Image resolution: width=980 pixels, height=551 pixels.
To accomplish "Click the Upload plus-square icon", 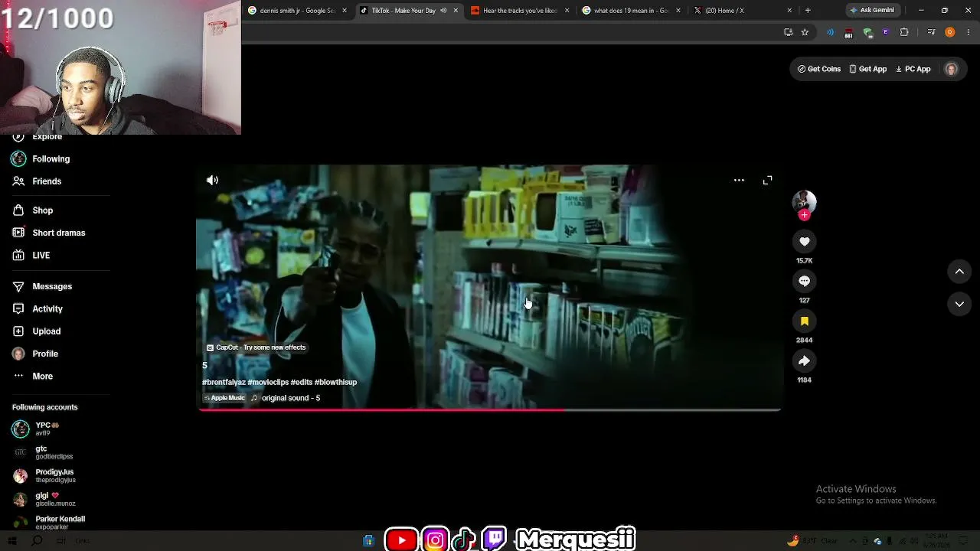I will 18,331.
